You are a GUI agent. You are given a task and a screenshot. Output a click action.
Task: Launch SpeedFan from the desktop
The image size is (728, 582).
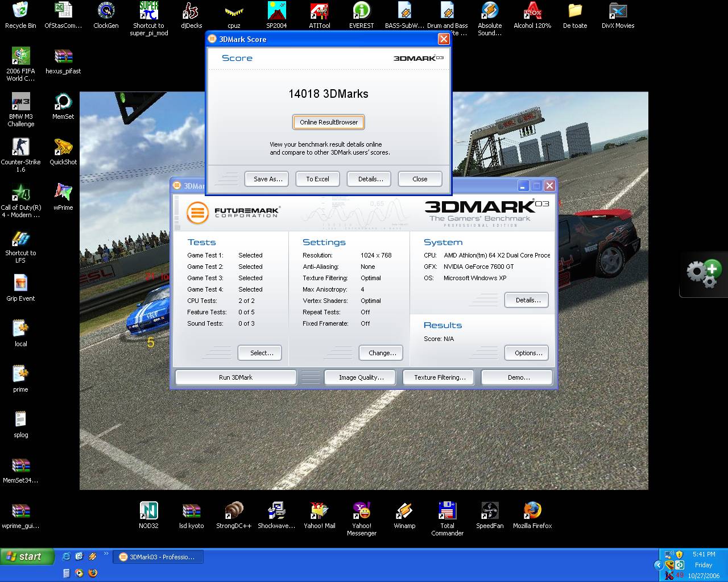(x=490, y=516)
